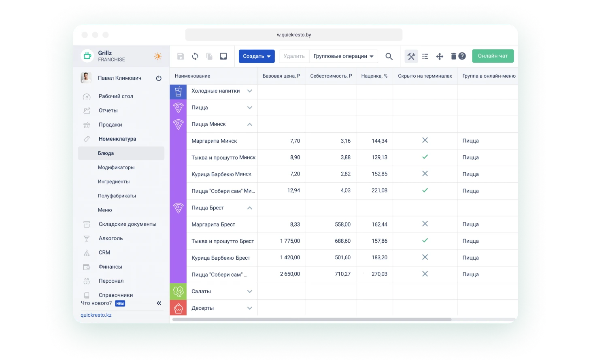Click the Онлайн-чат button

point(493,56)
